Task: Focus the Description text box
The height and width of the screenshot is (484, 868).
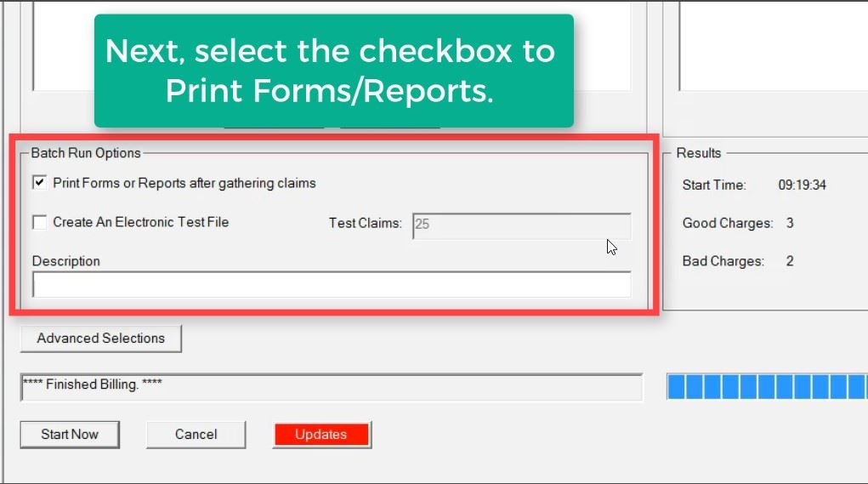Action: point(332,285)
